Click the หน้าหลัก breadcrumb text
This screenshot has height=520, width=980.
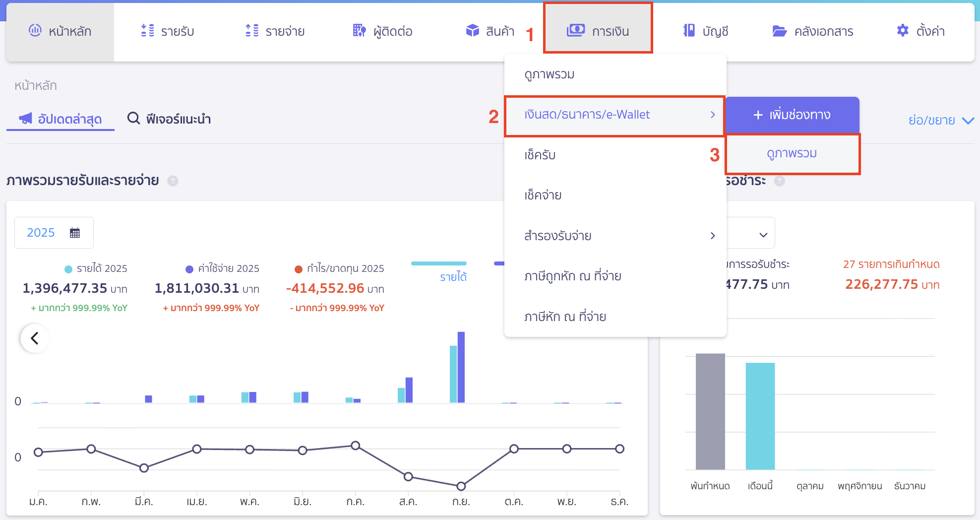point(36,86)
